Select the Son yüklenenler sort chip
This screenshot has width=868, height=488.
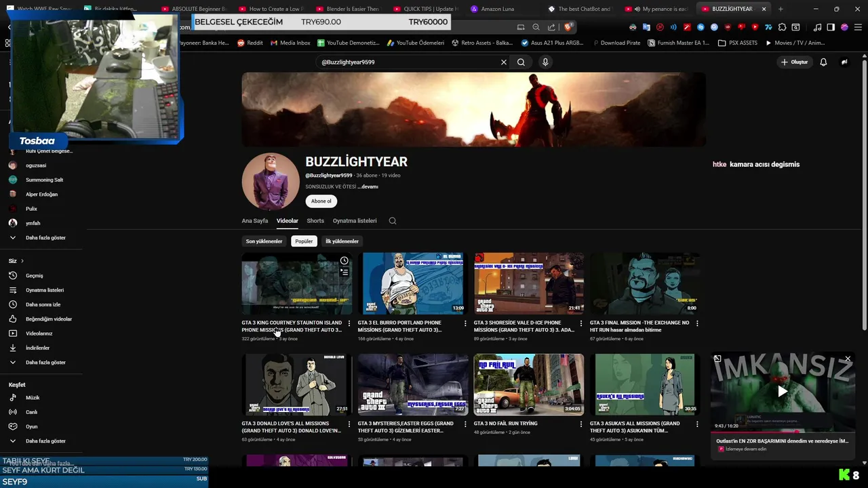264,241
